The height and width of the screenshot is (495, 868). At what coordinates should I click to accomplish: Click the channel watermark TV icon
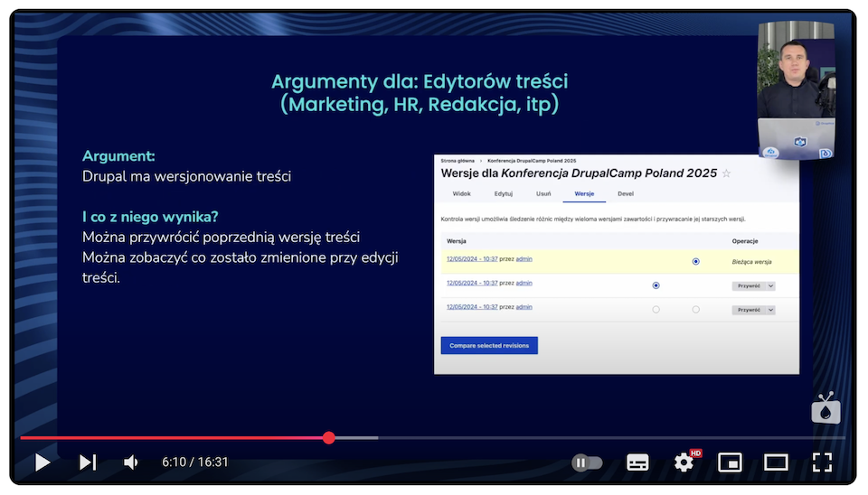click(826, 408)
